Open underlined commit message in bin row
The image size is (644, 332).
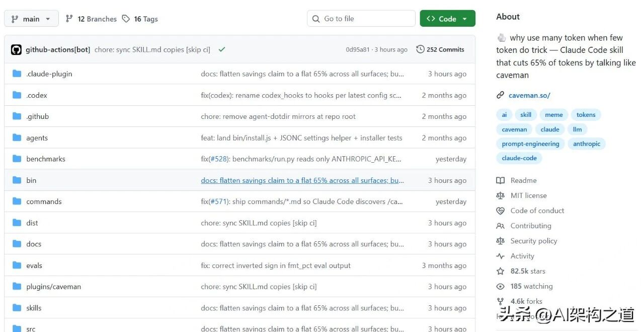[x=302, y=180]
